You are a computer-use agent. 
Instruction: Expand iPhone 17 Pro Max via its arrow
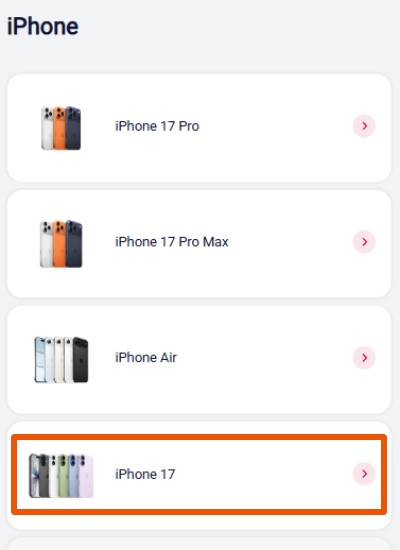[364, 242]
